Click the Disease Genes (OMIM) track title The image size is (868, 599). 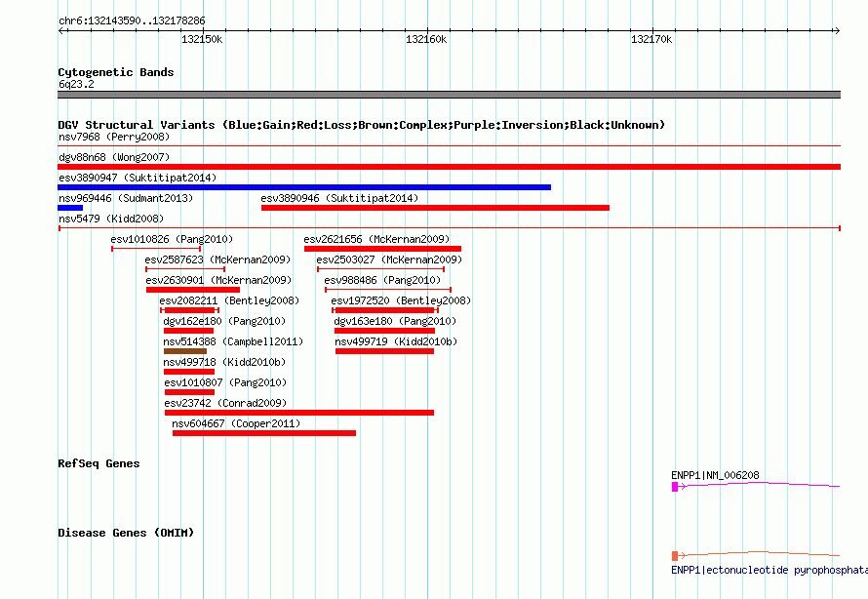[126, 533]
